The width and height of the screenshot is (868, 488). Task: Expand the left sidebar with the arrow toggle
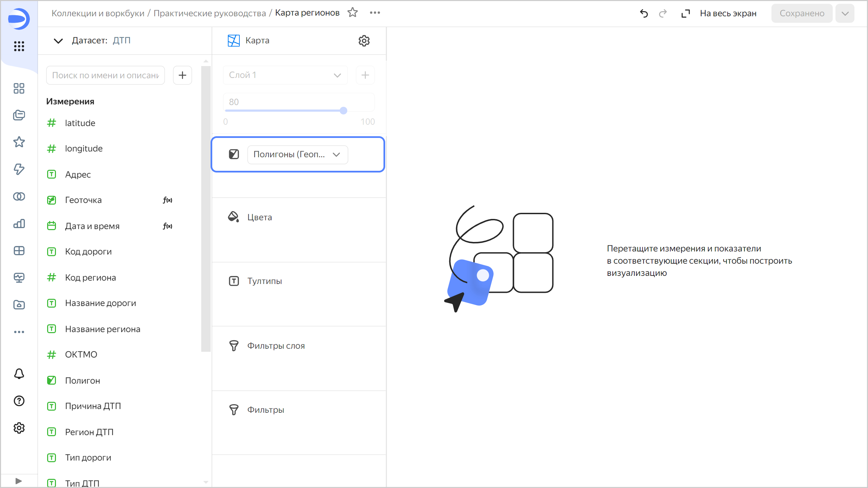(x=19, y=481)
